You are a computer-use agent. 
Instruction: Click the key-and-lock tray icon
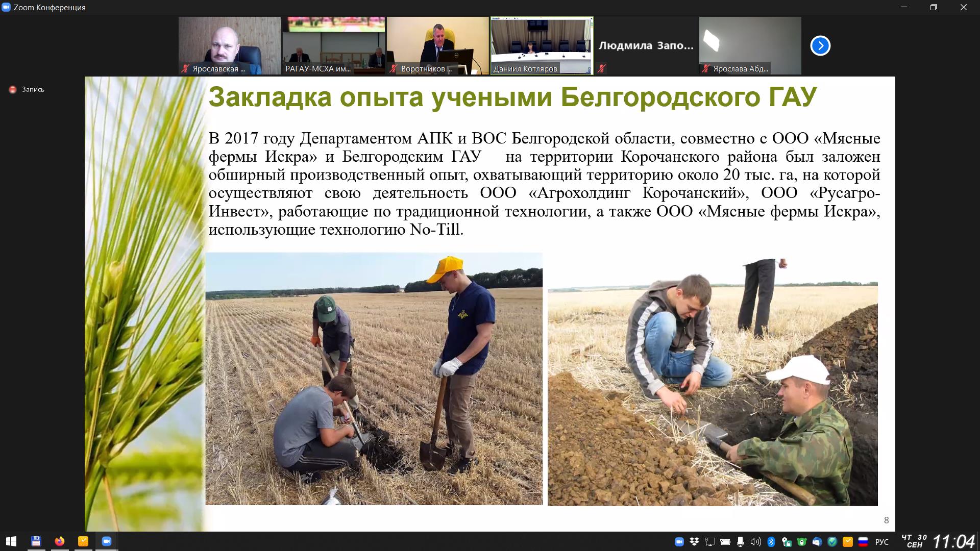click(x=787, y=542)
